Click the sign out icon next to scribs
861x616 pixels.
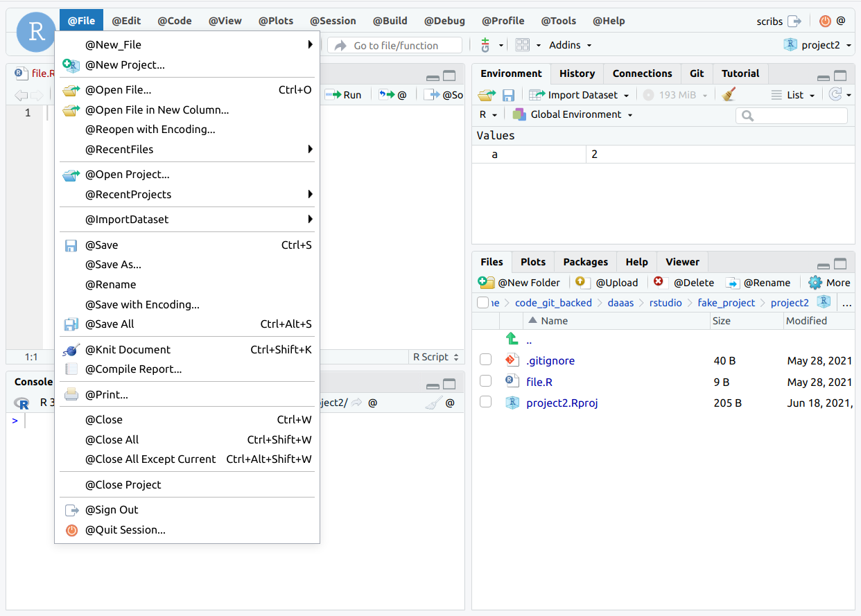click(x=794, y=21)
